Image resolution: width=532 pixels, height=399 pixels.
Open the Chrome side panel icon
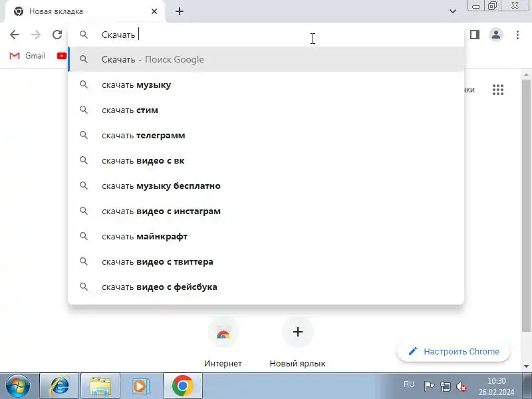(475, 35)
